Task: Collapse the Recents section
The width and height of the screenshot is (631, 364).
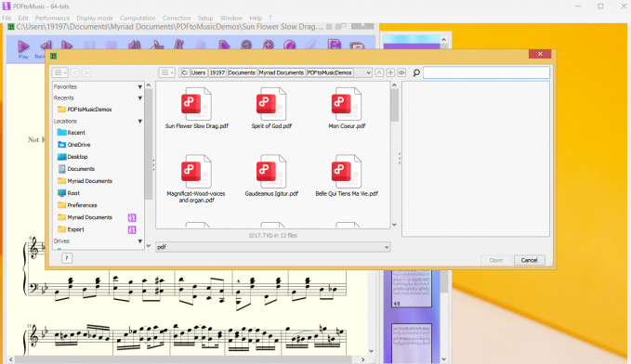Action: coord(139,98)
